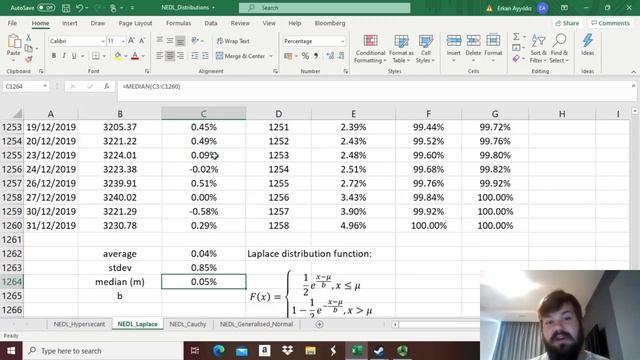Viewport: 640px width, 360px height.
Task: Click the Format Painter brush icon
Action: click(x=29, y=59)
